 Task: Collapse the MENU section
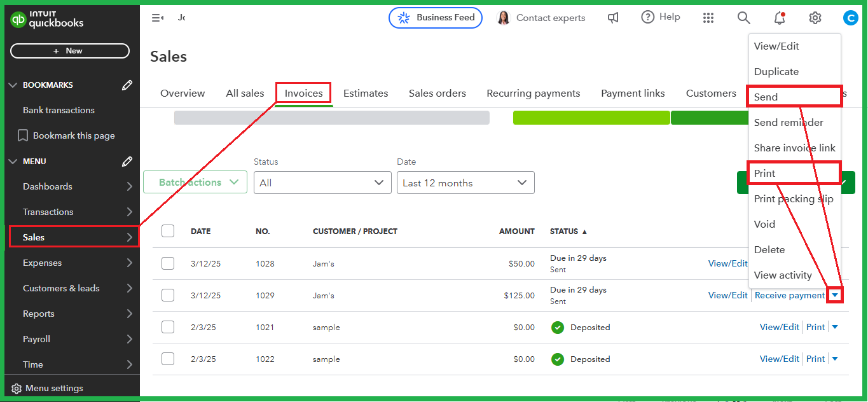(x=13, y=162)
